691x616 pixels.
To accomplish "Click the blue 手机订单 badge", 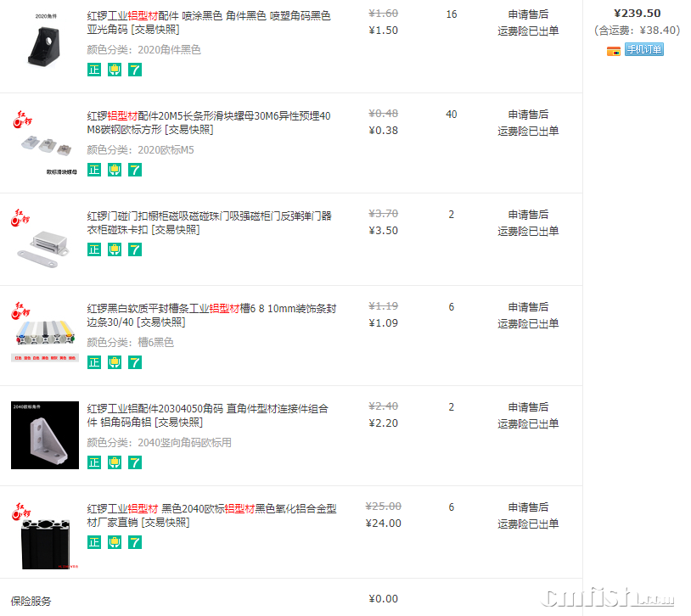I will 644,50.
